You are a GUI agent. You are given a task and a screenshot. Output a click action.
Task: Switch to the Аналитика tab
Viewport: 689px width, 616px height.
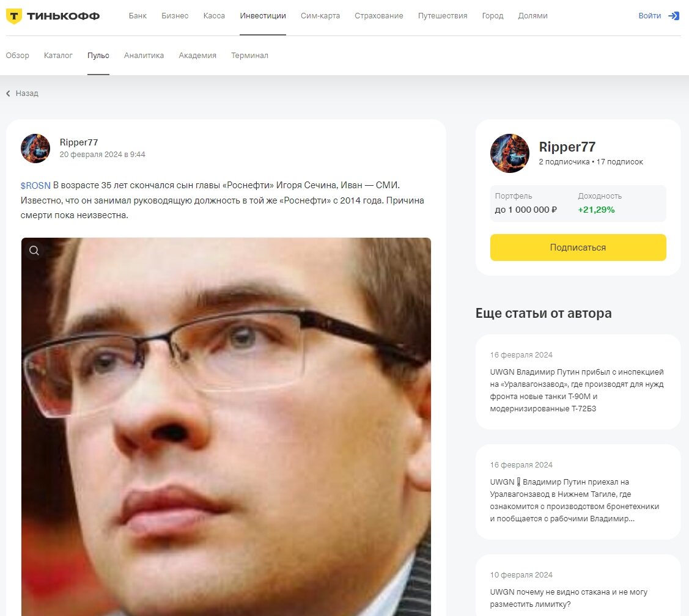click(144, 56)
